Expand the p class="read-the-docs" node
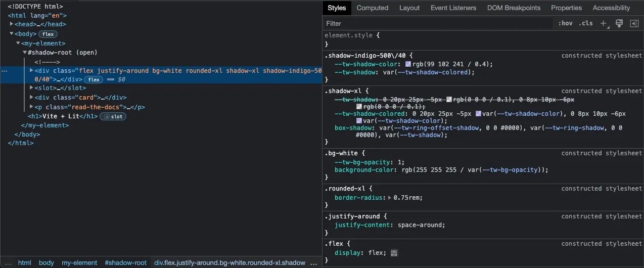This screenshot has height=268, width=644. tap(31, 107)
